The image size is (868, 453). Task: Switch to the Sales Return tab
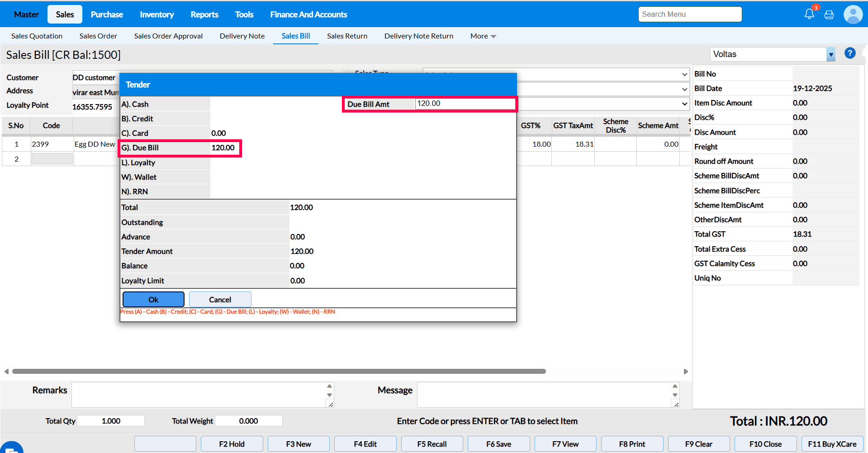[347, 36]
